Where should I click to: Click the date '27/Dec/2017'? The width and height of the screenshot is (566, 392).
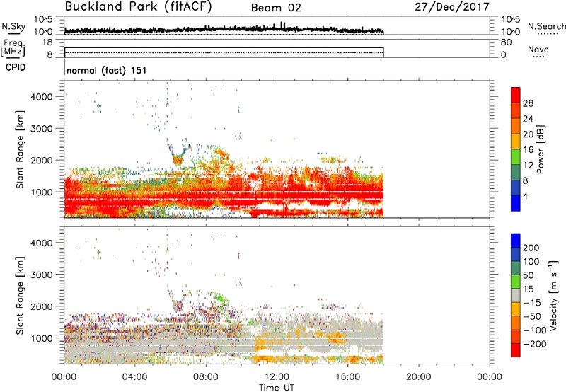pyautogui.click(x=452, y=7)
